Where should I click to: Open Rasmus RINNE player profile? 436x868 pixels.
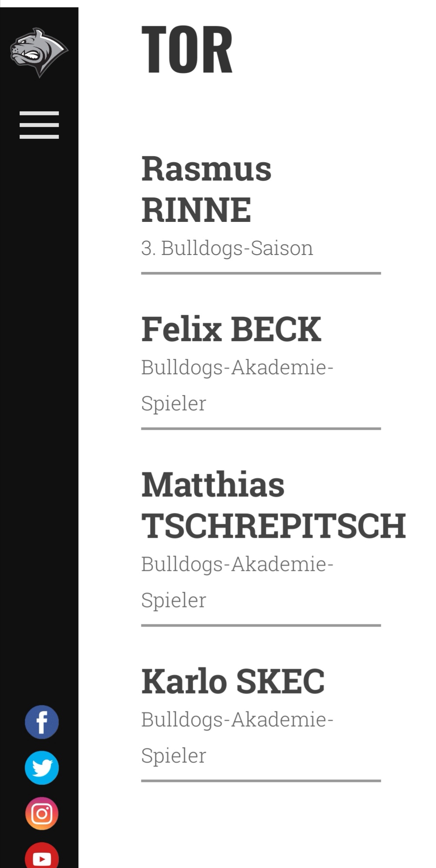tap(206, 189)
